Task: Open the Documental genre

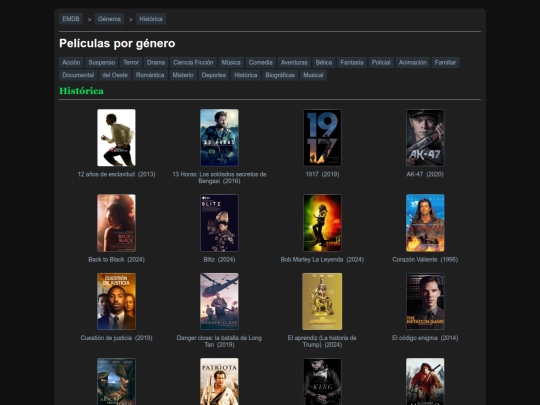Action: pyautogui.click(x=78, y=75)
